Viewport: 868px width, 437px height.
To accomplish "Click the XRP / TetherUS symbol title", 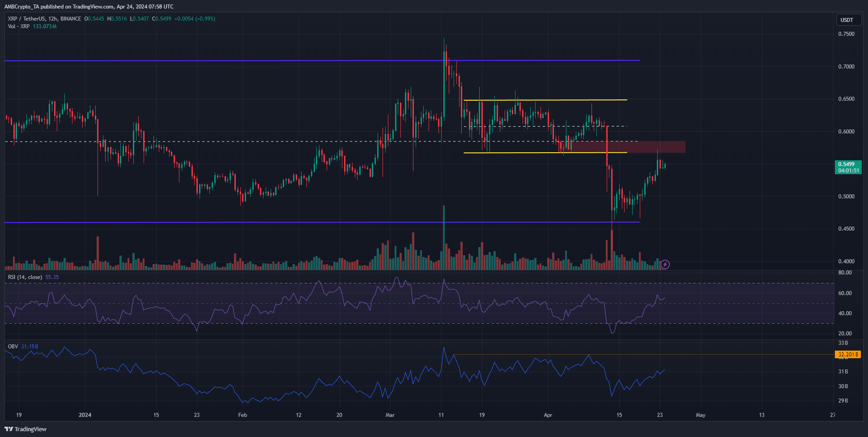I will click(26, 19).
